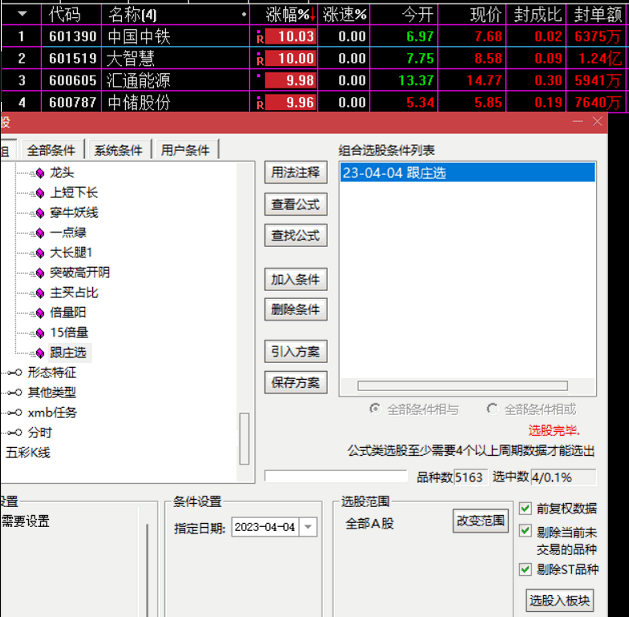629x617 pixels.
Task: Select 主买占比 formula in tree
Action: pos(74,293)
